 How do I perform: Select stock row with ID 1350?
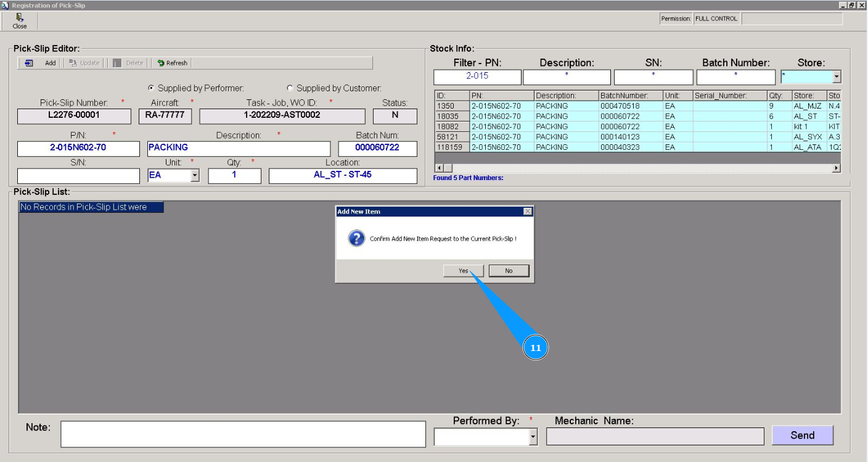(637, 106)
